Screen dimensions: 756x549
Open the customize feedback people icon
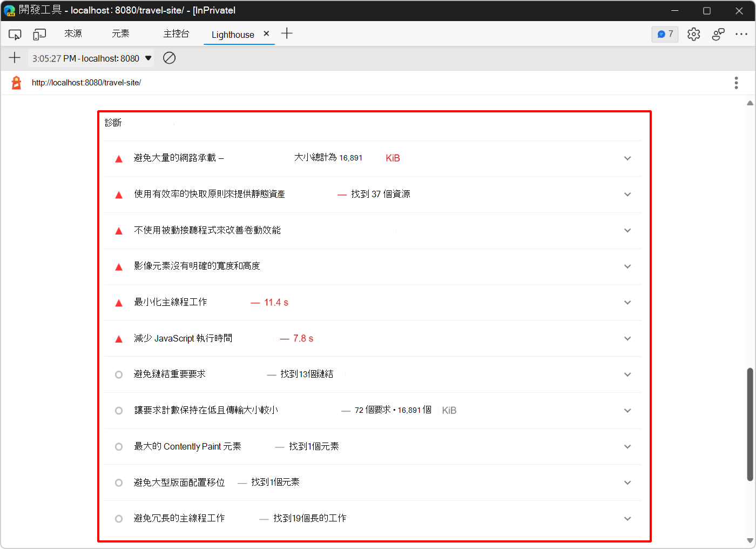(x=718, y=35)
